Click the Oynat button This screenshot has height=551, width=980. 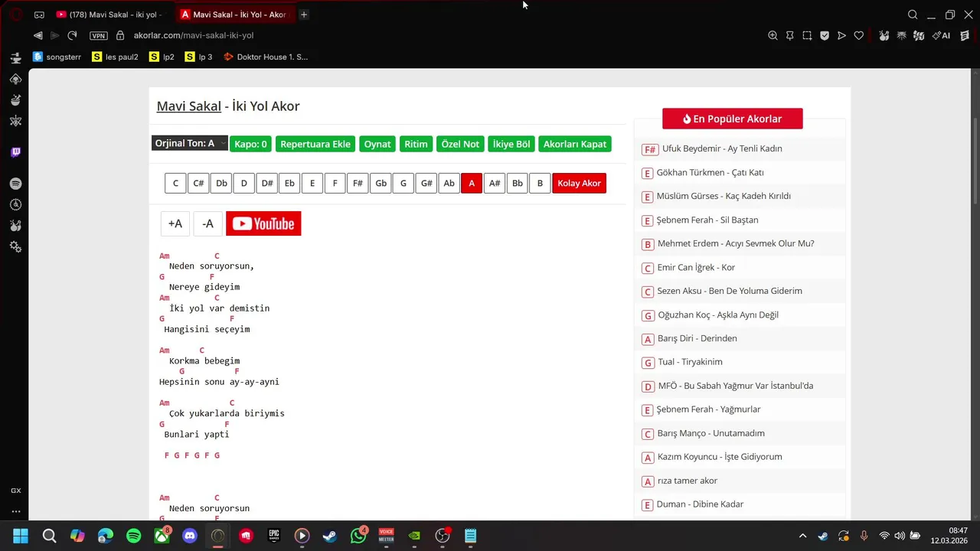pos(377,144)
